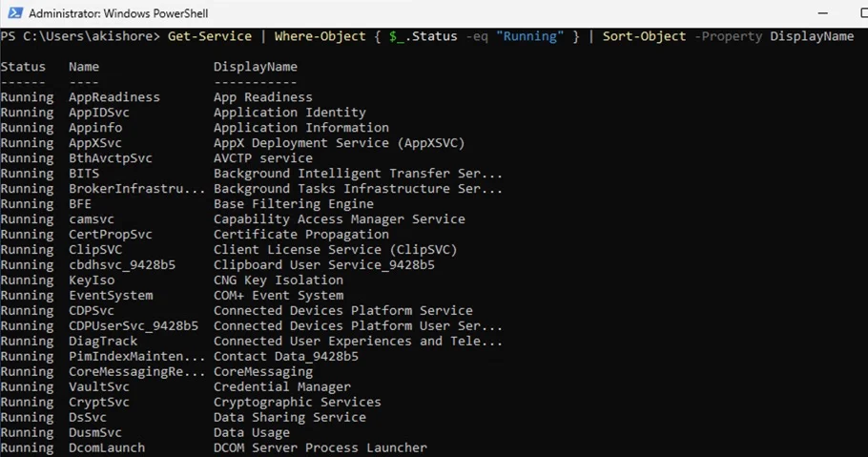
Task: Click the DsSvc service name
Action: coord(88,417)
